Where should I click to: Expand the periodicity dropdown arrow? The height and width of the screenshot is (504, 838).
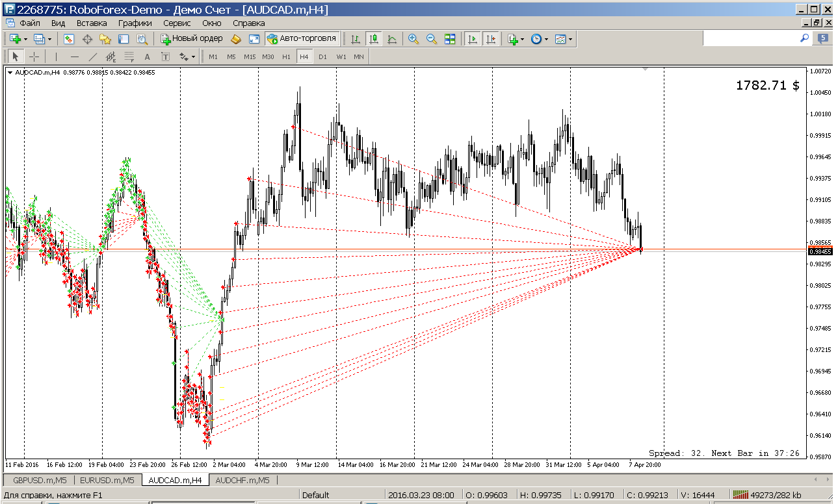[x=546, y=40]
